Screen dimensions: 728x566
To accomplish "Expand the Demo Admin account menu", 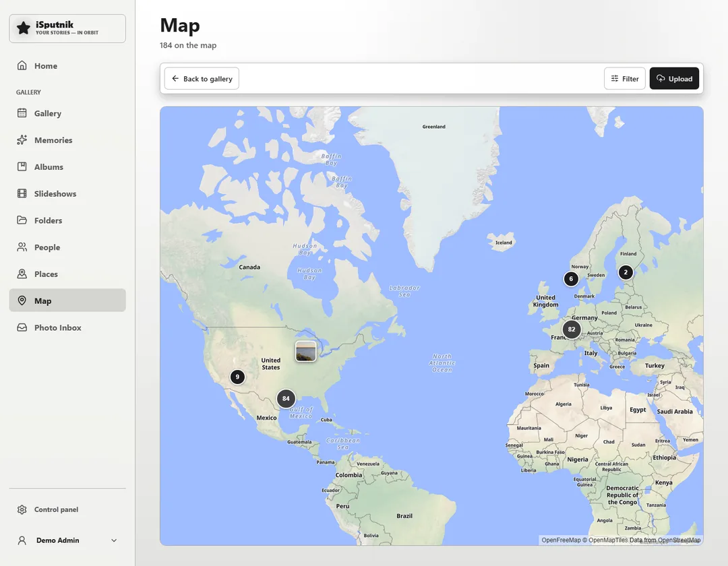I will [67, 540].
